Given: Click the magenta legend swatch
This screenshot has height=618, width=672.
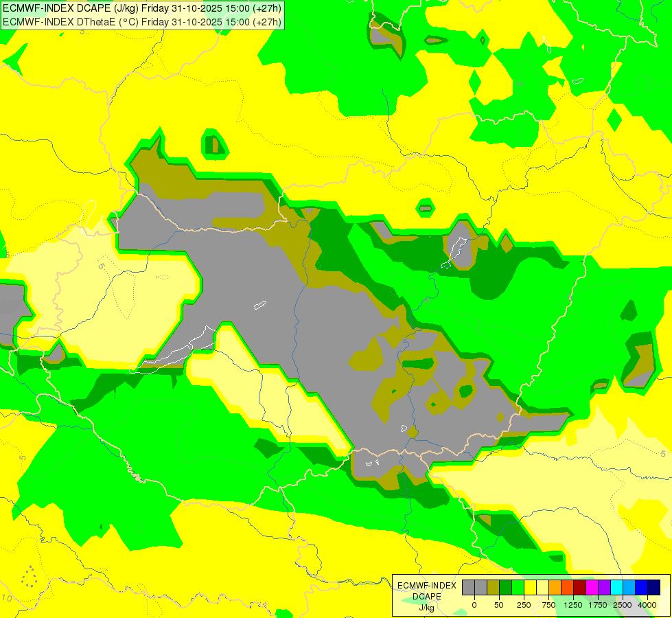Looking at the screenshot, I should 592,587.
